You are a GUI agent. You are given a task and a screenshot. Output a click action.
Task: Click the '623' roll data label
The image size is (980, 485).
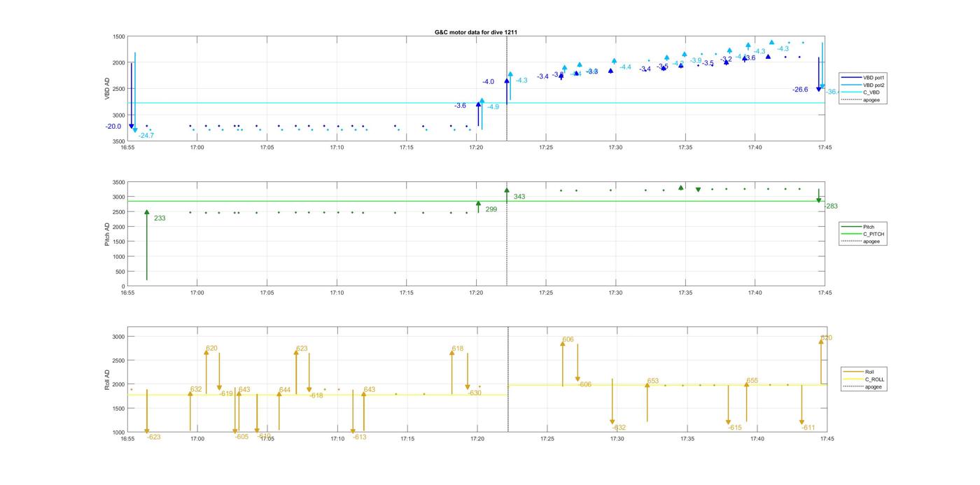(302, 349)
